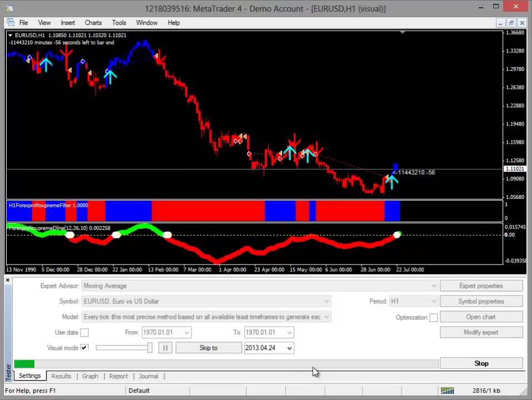Click the For Help, press F1 status text
The width and height of the screenshot is (532, 400).
coord(30,391)
